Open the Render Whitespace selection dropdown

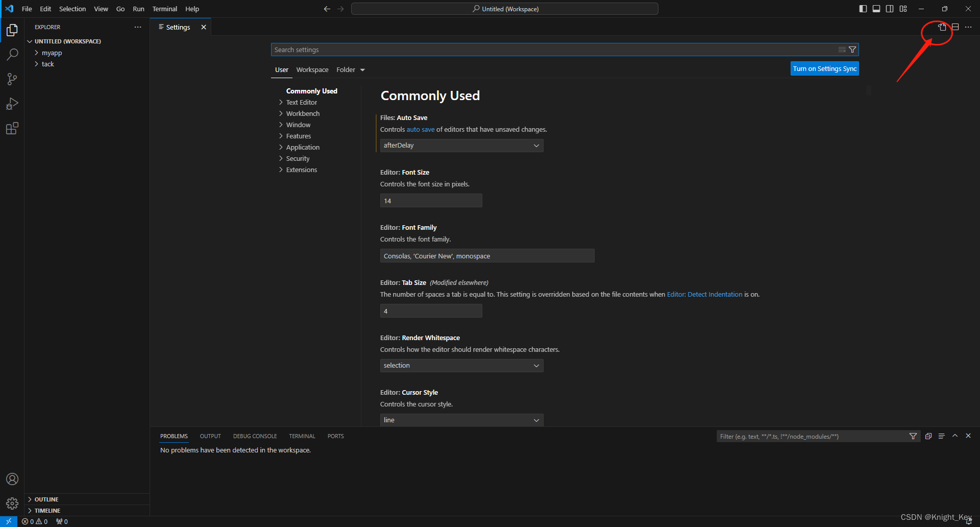461,366
